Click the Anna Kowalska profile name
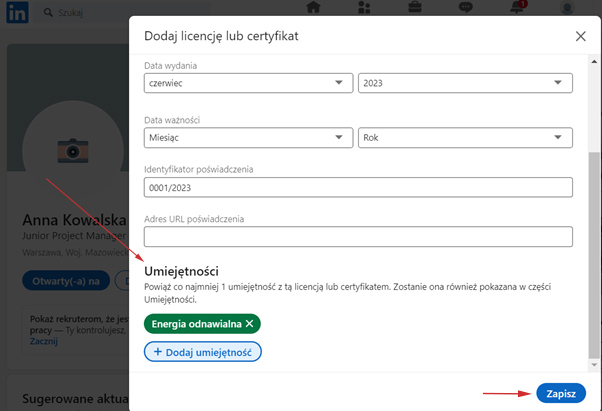 74,220
